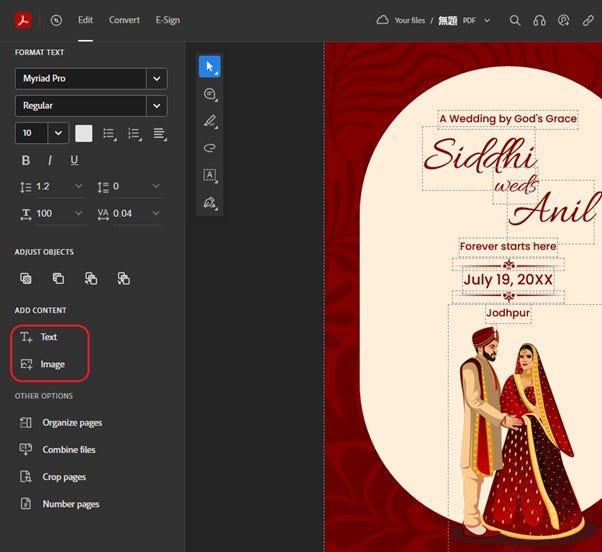Click the search magnifier icon

(515, 20)
